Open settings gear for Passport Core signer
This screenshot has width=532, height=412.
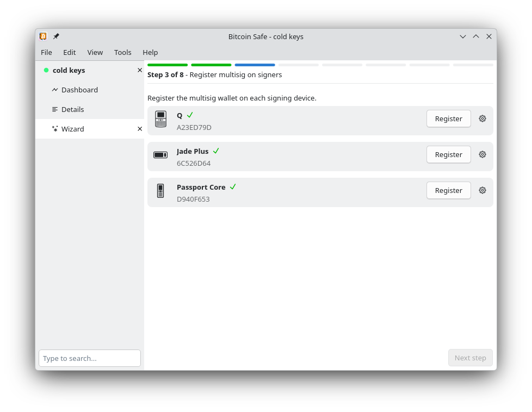click(482, 191)
